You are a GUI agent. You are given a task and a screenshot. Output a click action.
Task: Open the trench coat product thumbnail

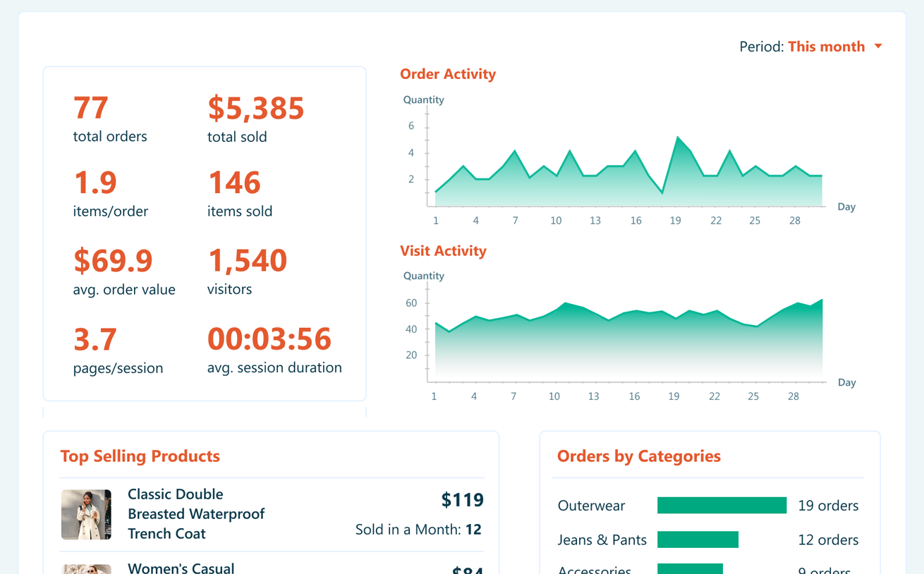pos(86,515)
